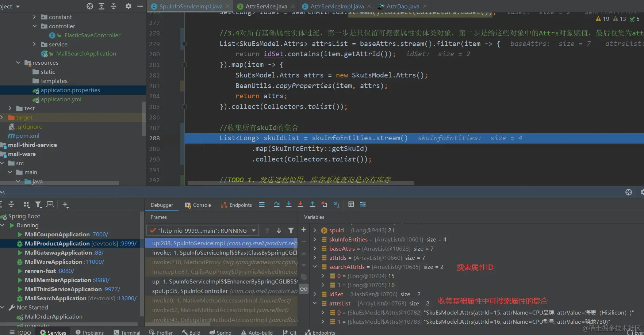Image resolution: width=644 pixels, height=335 pixels.
Task: Open Project panel settings gear
Action: pos(129,6)
